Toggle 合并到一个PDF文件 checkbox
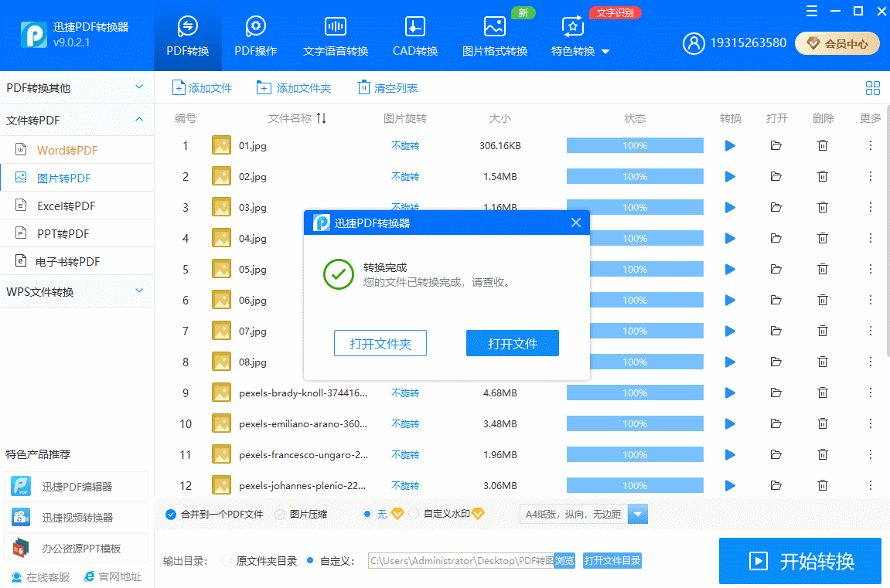Screen dimensions: 890x588 (170, 515)
